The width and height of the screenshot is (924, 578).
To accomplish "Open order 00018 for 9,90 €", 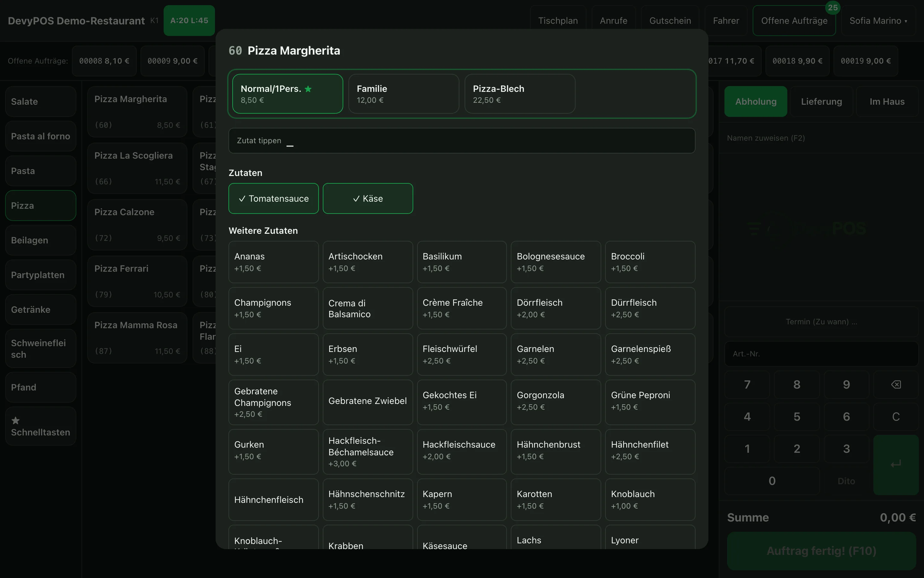I will tap(797, 61).
